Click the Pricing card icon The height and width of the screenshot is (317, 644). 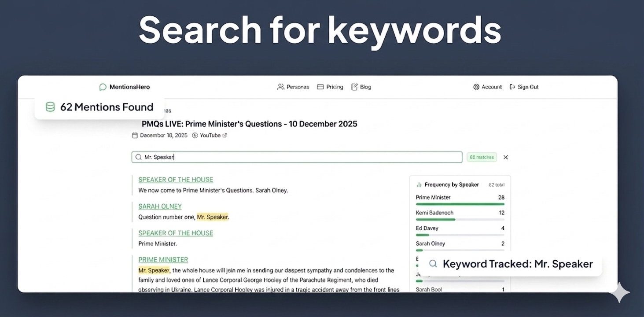320,87
